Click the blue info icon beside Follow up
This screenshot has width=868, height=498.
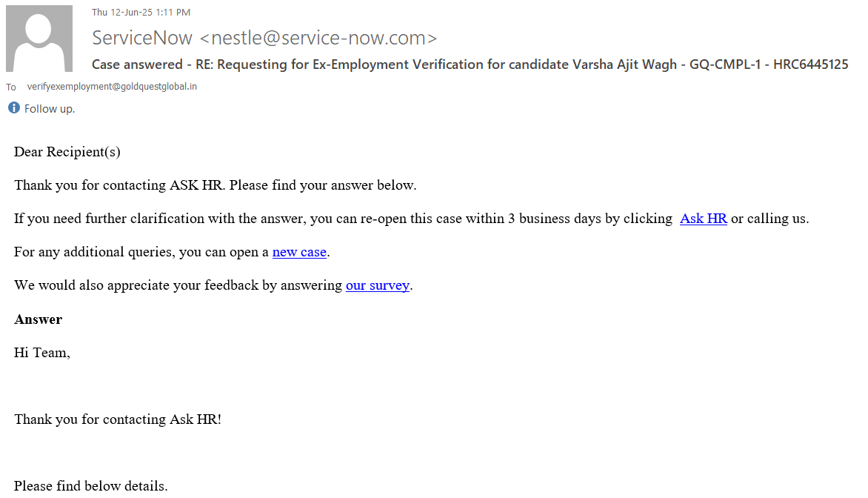(13, 108)
